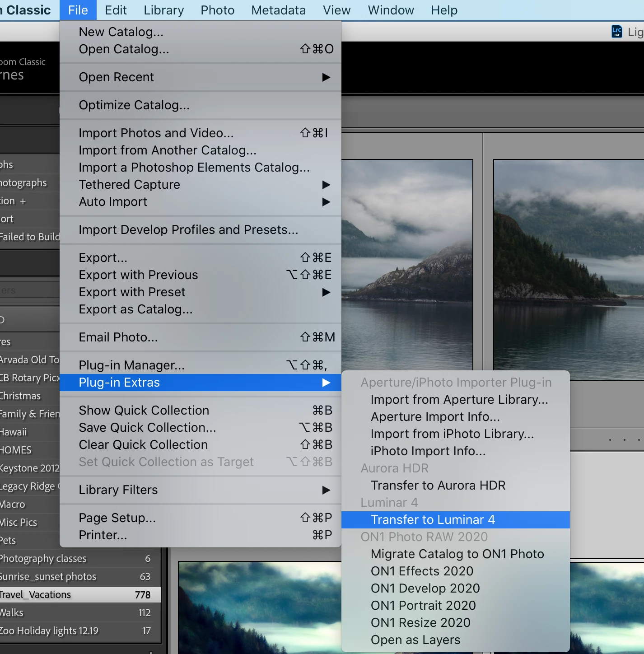
Task: Select the Macro folder
Action: pyautogui.click(x=30, y=504)
